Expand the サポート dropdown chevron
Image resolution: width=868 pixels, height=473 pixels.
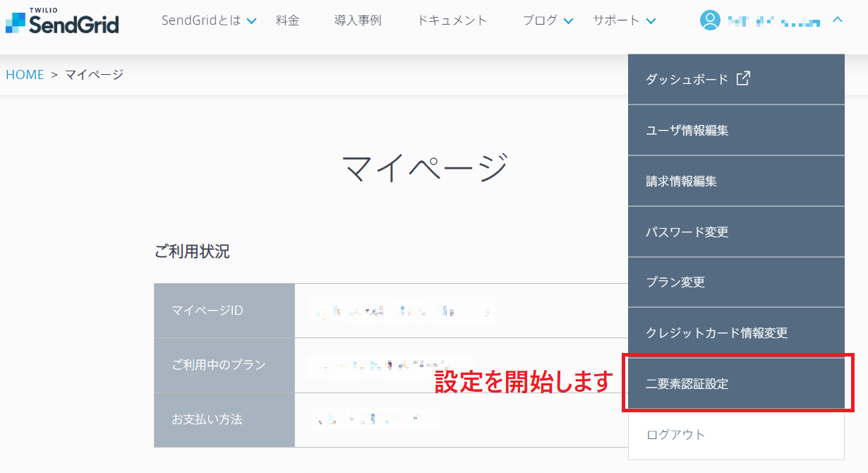(x=651, y=21)
